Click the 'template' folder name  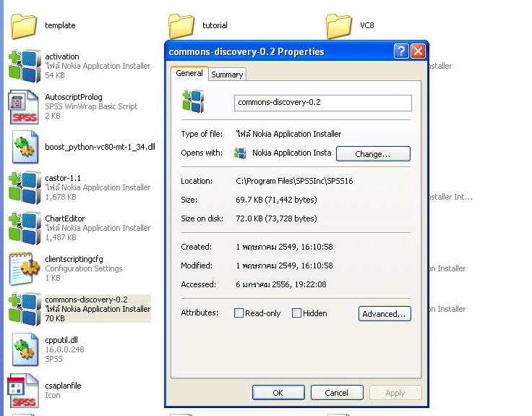pos(60,25)
